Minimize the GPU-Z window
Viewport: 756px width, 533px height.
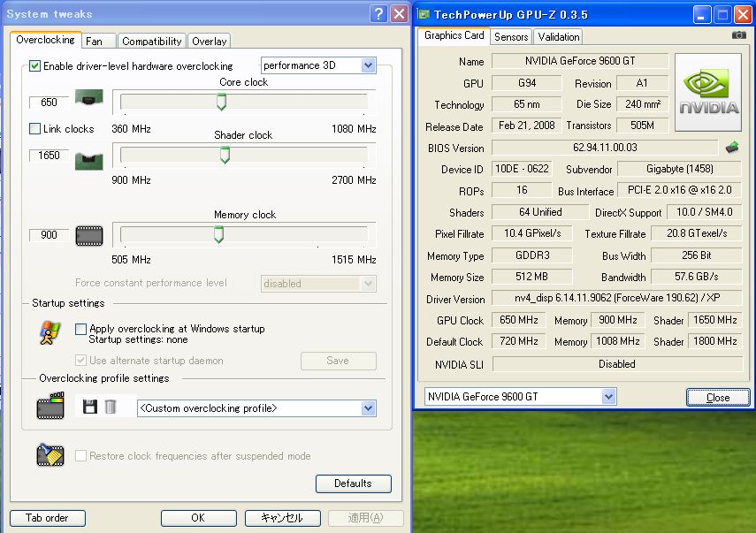tap(702, 15)
